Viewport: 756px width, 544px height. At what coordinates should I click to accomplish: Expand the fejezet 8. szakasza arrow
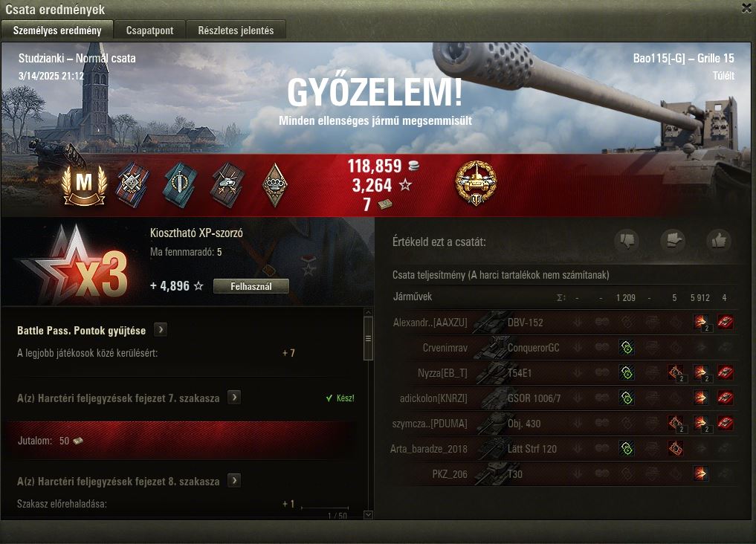click(234, 480)
